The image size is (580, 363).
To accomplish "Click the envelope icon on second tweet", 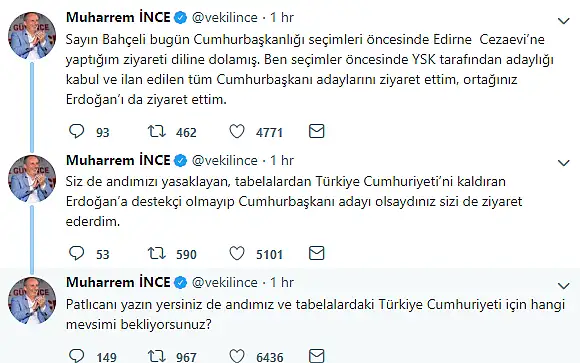I will click(317, 253).
